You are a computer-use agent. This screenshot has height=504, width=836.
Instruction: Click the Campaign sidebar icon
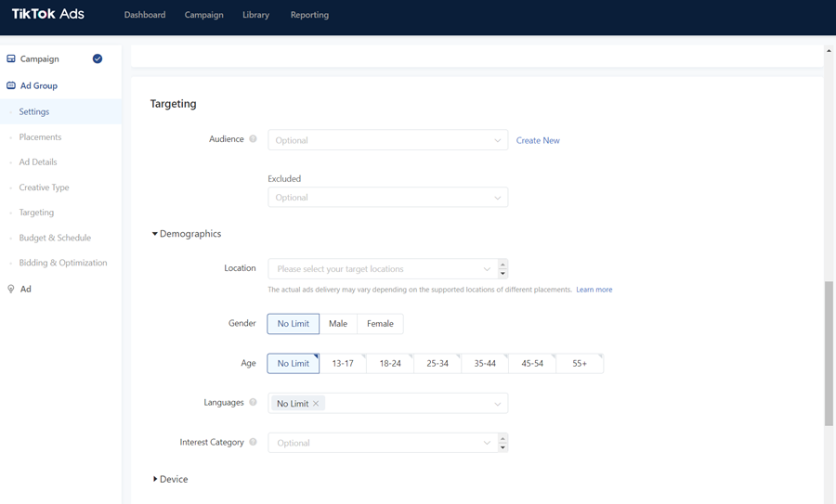(x=10, y=58)
